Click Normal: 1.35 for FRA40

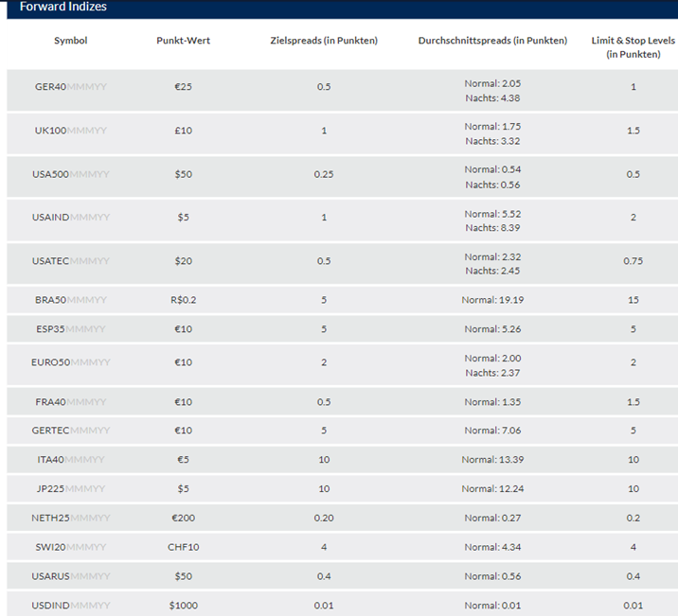click(x=492, y=402)
